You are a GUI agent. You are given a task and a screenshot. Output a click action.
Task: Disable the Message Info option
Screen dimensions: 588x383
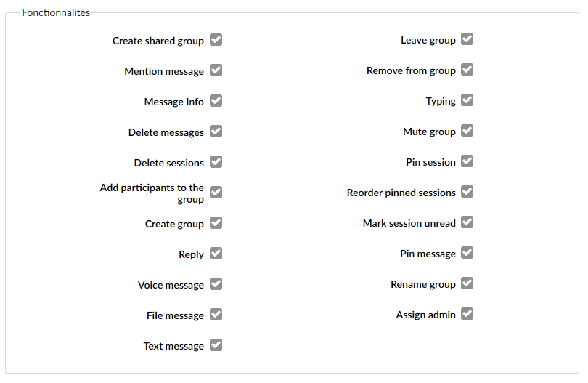[x=216, y=100]
